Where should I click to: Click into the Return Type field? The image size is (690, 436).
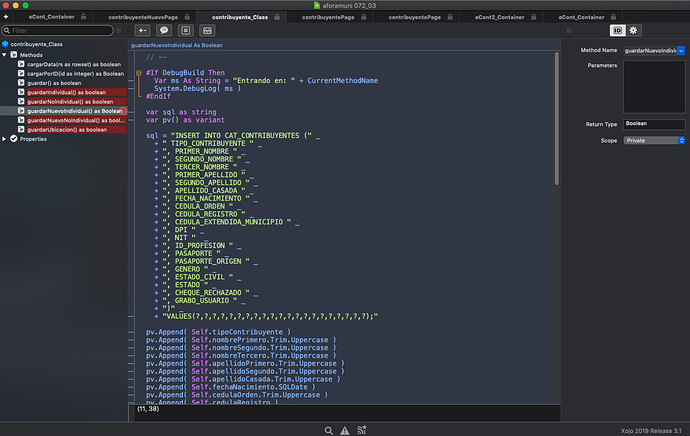pos(654,124)
